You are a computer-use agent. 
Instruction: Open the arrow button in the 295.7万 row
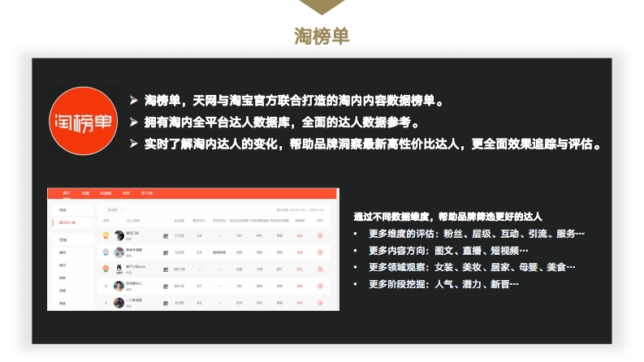tap(320, 269)
